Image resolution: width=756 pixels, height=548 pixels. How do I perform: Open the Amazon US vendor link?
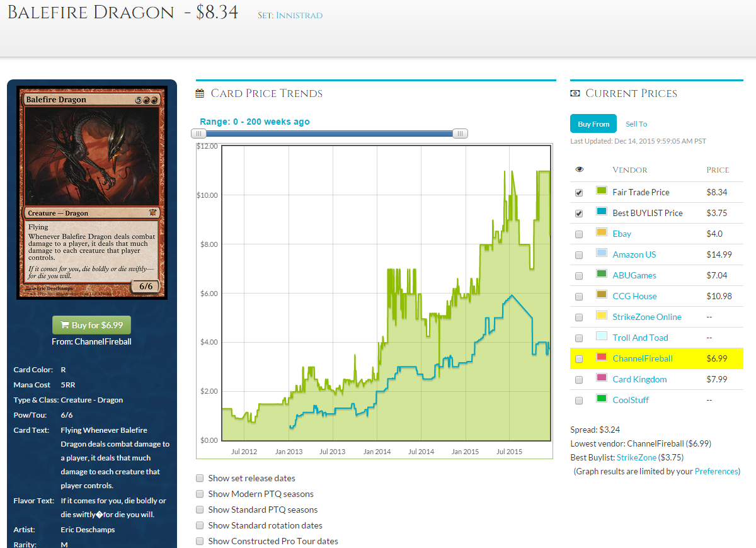[x=634, y=254]
